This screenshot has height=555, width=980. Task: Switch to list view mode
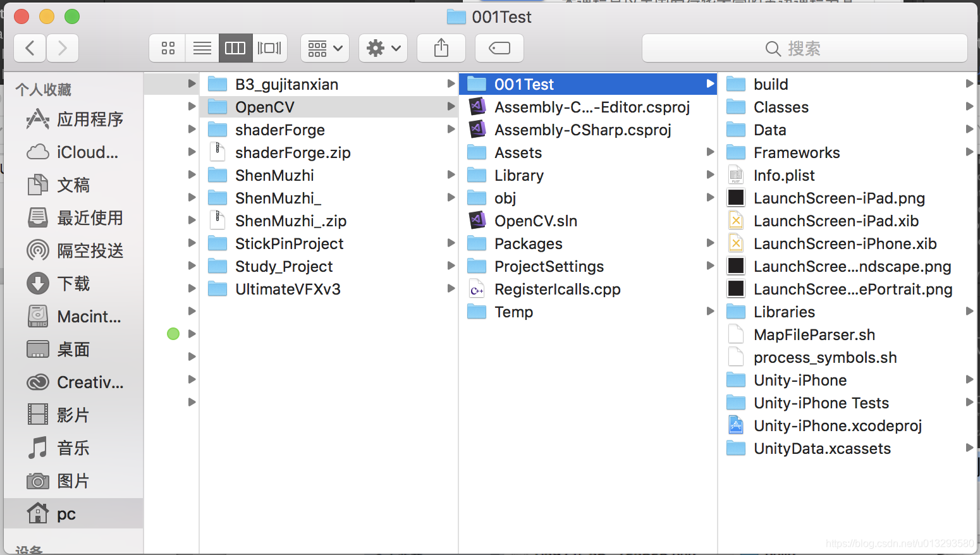click(x=202, y=48)
